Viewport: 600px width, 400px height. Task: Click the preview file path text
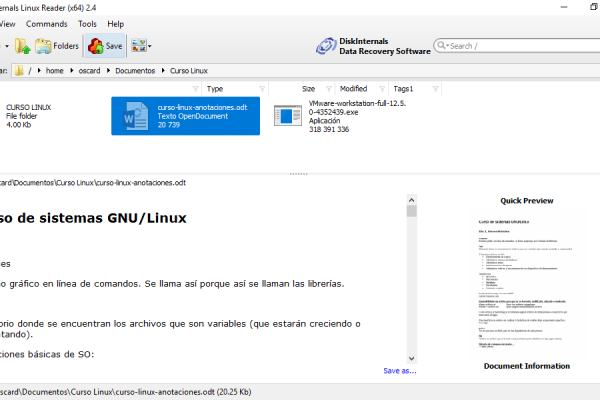click(x=93, y=183)
